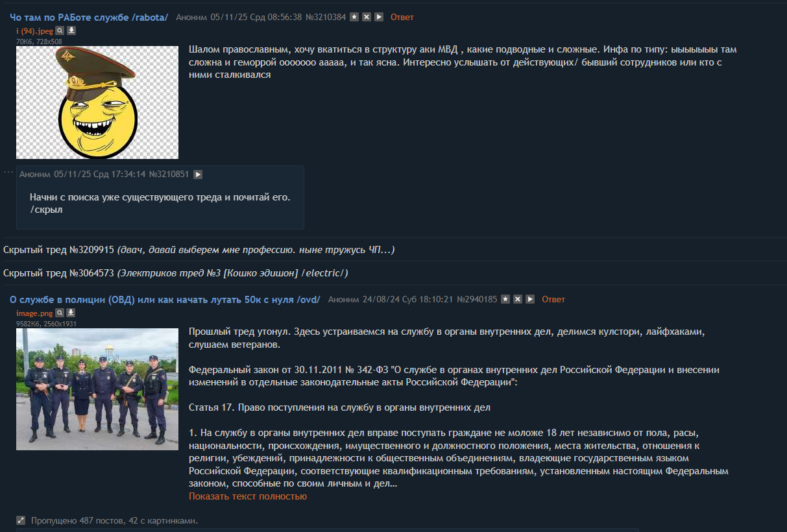Open the yellow troll face thumbnail
The image size is (787, 532).
(97, 103)
